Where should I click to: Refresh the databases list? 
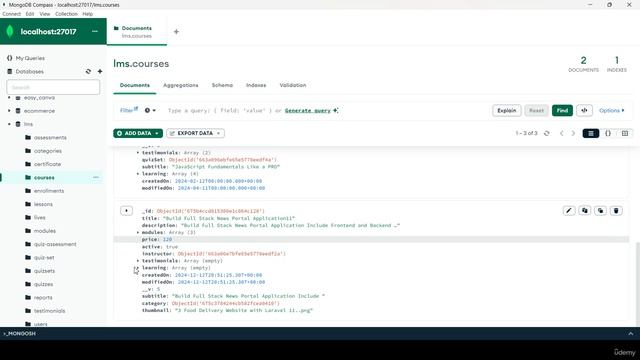click(88, 71)
